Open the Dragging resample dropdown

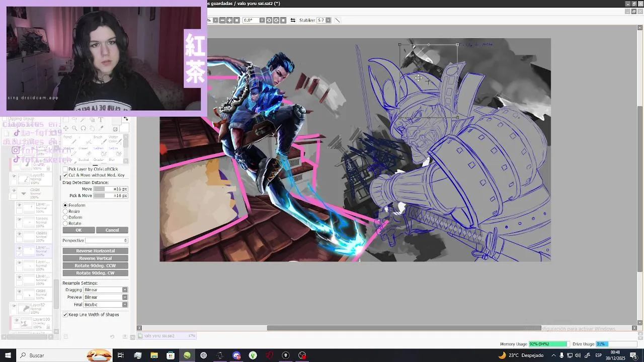click(x=125, y=290)
